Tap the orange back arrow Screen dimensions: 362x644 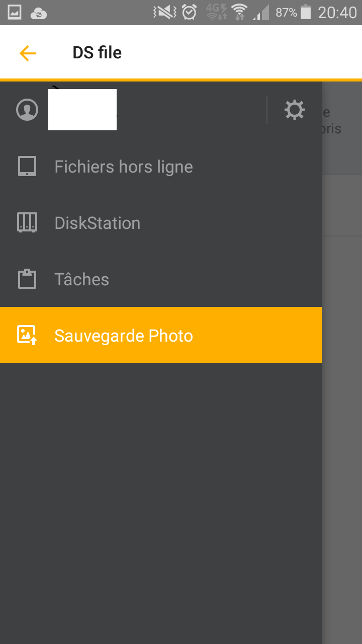coord(28,53)
